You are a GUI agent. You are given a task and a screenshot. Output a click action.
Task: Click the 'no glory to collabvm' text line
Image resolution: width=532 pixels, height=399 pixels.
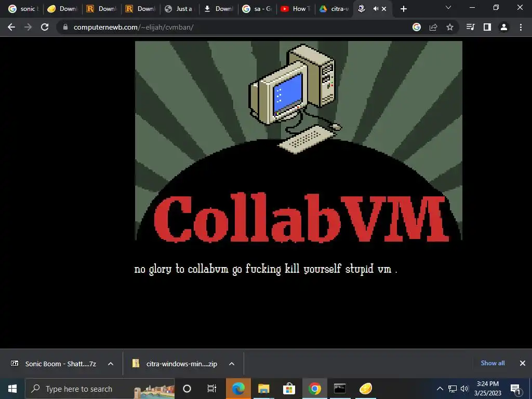265,269
